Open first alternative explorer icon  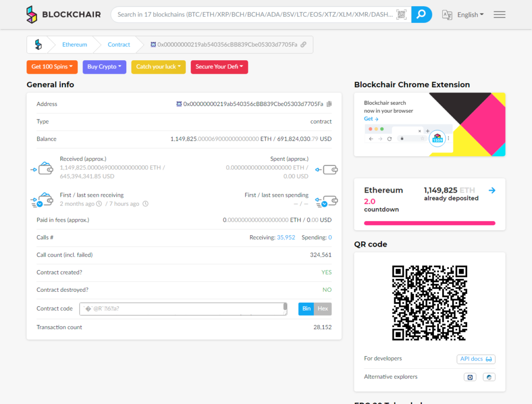(x=470, y=377)
